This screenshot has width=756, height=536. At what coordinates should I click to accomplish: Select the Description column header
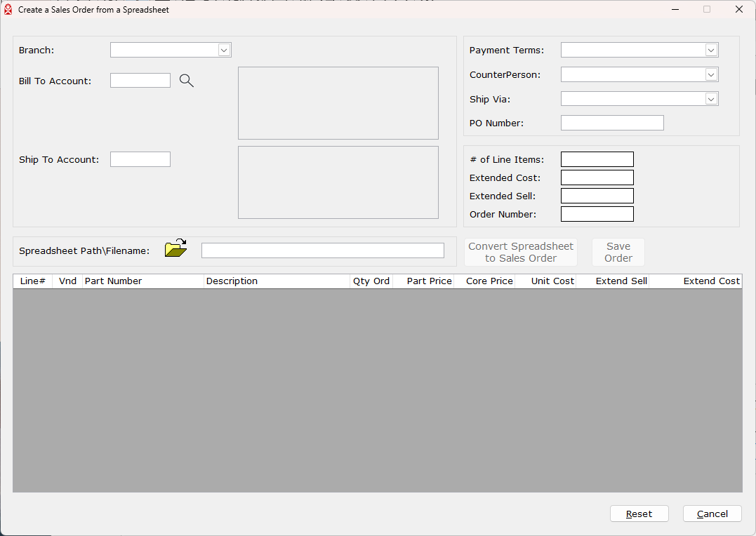click(x=277, y=281)
